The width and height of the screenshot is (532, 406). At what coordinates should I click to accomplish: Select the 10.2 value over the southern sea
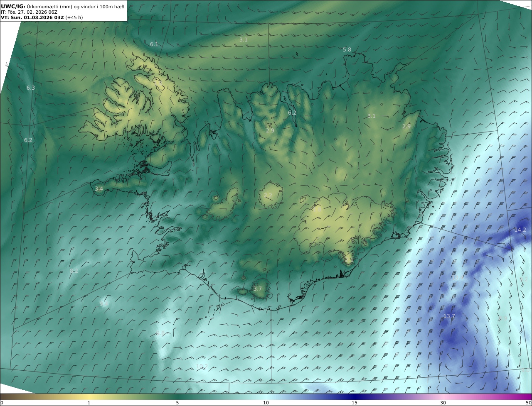point(202,367)
